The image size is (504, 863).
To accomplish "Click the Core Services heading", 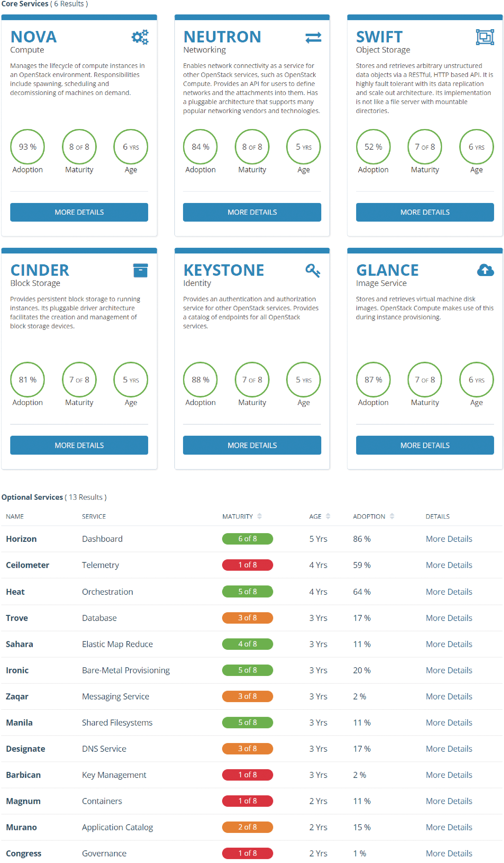I will tap(25, 4).
